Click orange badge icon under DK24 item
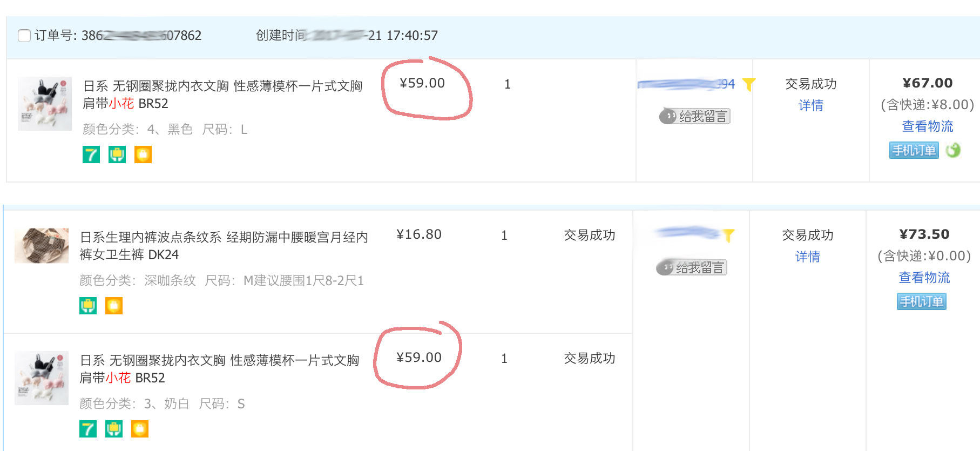The height and width of the screenshot is (451, 980). [x=114, y=306]
